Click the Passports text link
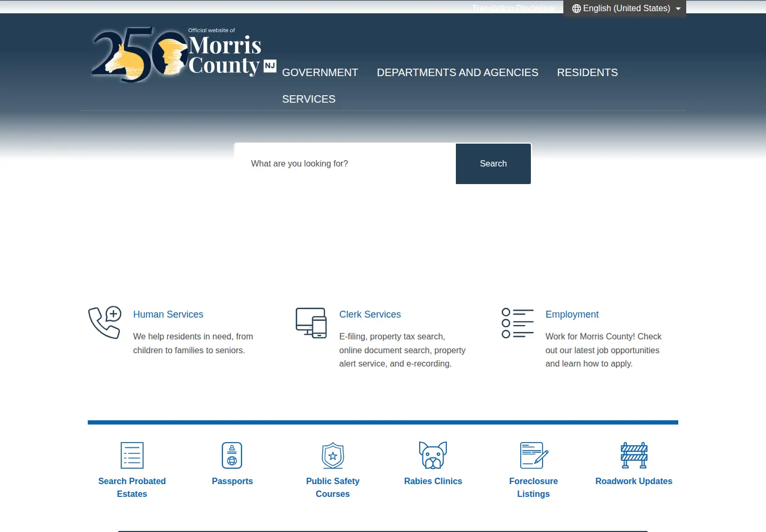 232,481
